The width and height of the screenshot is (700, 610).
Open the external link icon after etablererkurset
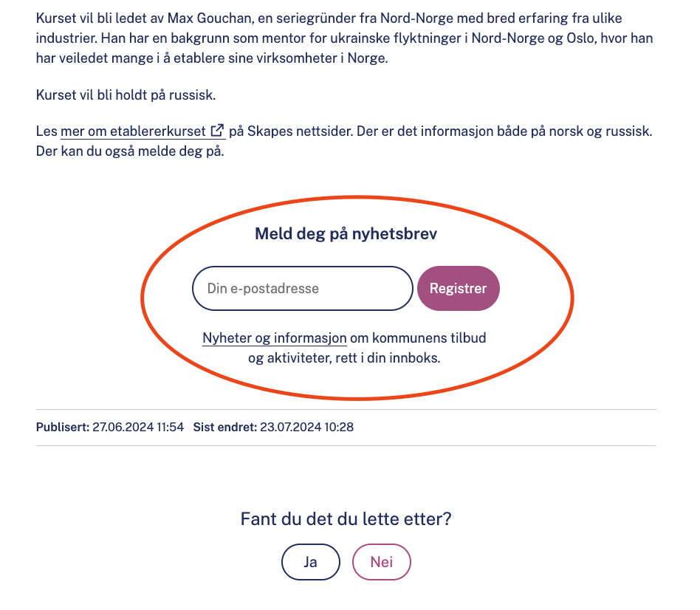tap(217, 131)
